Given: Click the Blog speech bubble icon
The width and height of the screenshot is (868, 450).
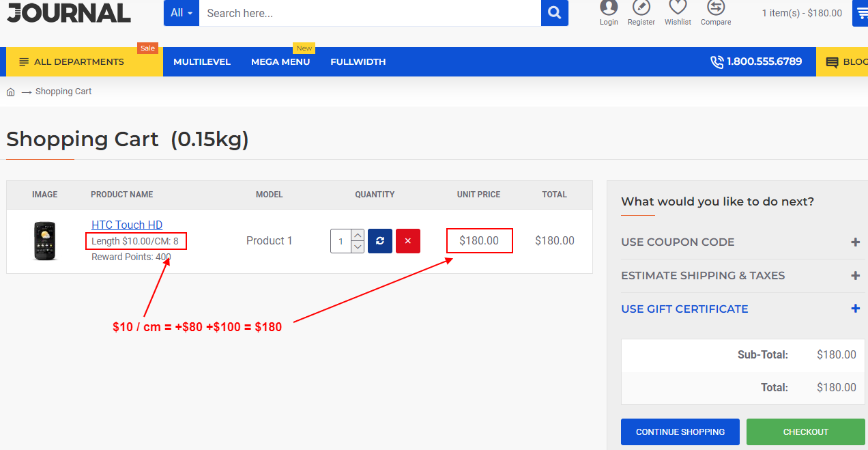Looking at the screenshot, I should (x=832, y=62).
